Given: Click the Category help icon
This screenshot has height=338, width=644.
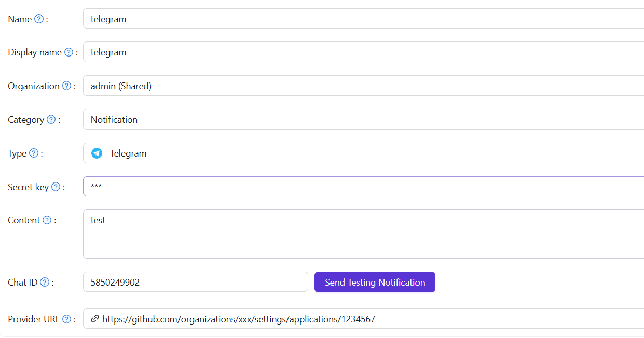Looking at the screenshot, I should 50,119.
